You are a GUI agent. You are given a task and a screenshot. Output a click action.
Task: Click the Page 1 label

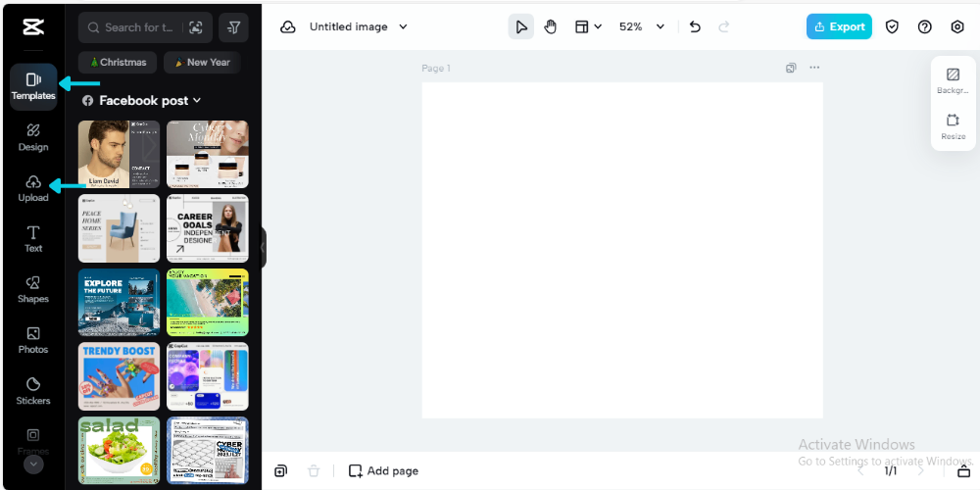coord(436,69)
